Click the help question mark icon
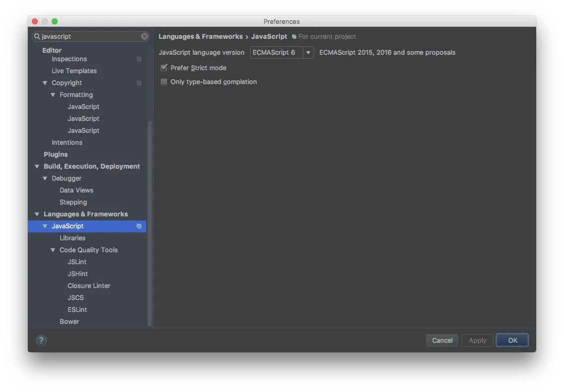Image resolution: width=564 pixels, height=392 pixels. point(41,341)
